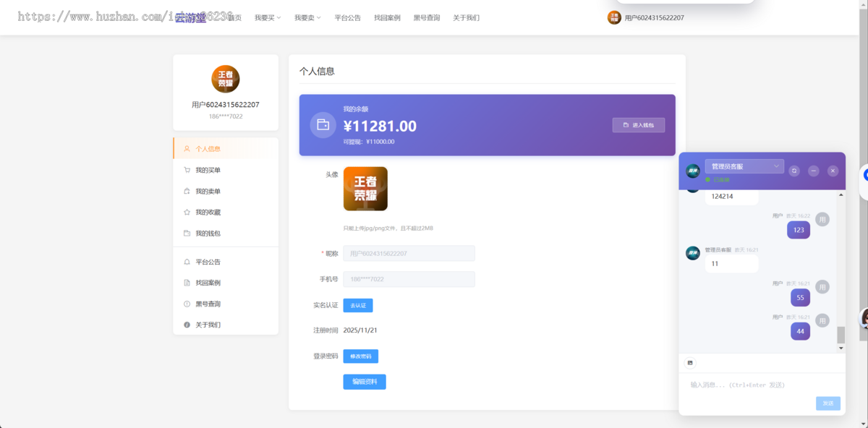Click the 修改密码 button
Screen dimensions: 868x428
[x=360, y=356]
